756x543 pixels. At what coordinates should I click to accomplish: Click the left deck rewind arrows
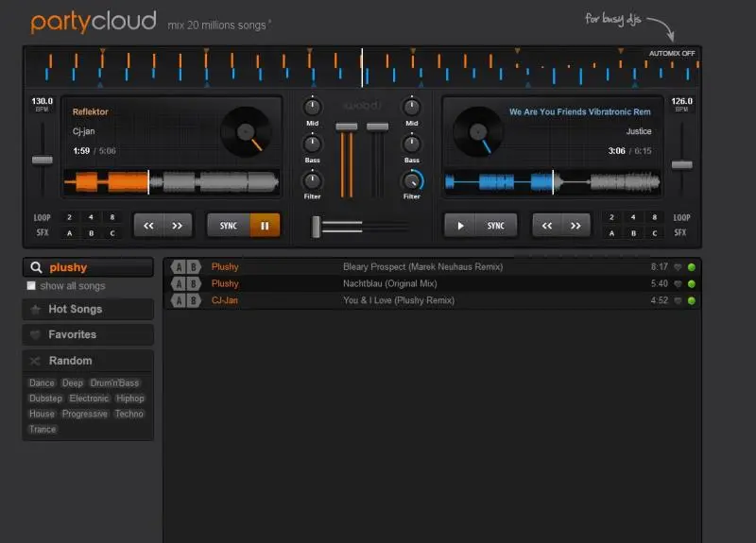click(x=147, y=226)
